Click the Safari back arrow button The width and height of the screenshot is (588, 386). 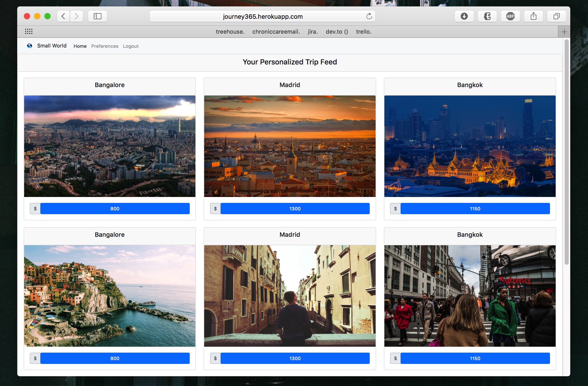[63, 16]
